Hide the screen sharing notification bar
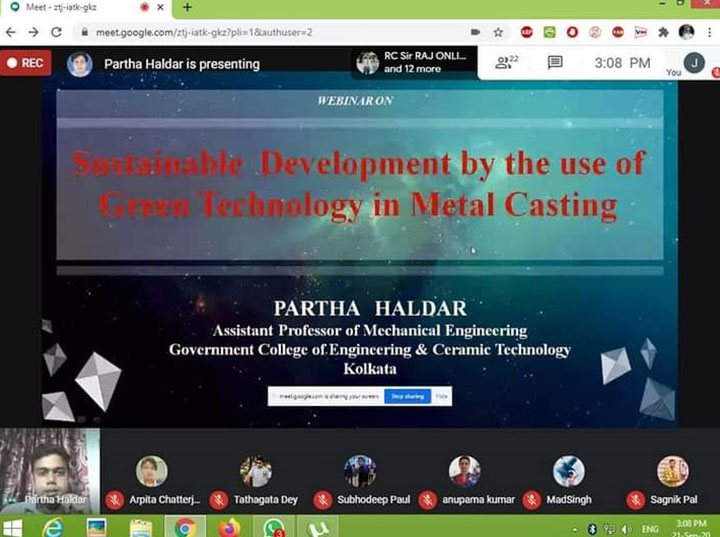Screen dimensions: 720x537 click(x=441, y=397)
